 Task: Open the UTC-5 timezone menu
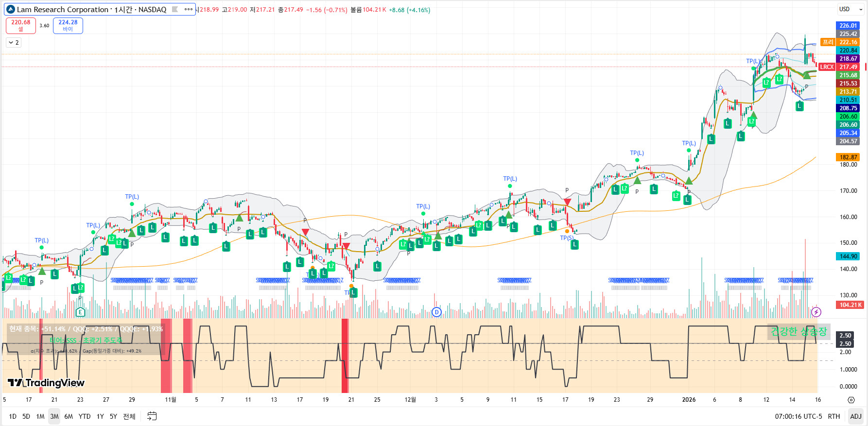pyautogui.click(x=799, y=416)
